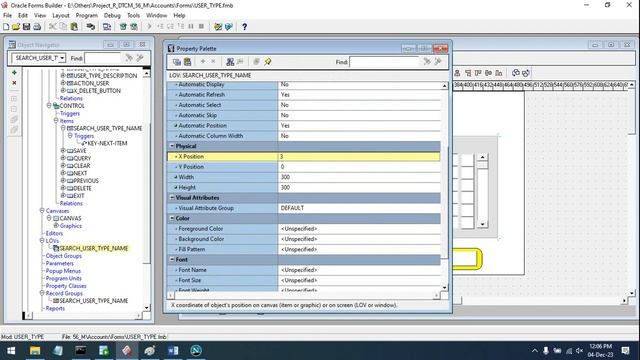This screenshot has height=360, width=640.
Task: Click the X Position value field
Action: 359,157
